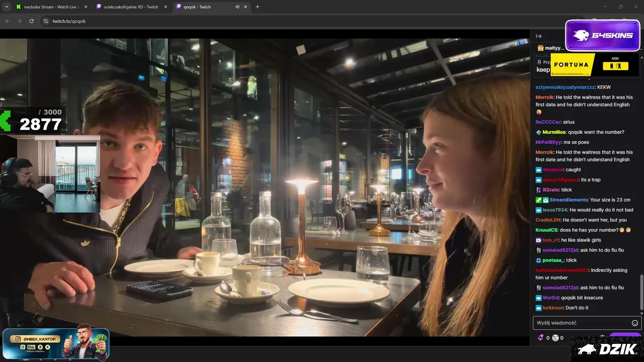The width and height of the screenshot is (644, 362).
Task: Click message 'Your size is 23 cm'
Action: [x=610, y=200]
